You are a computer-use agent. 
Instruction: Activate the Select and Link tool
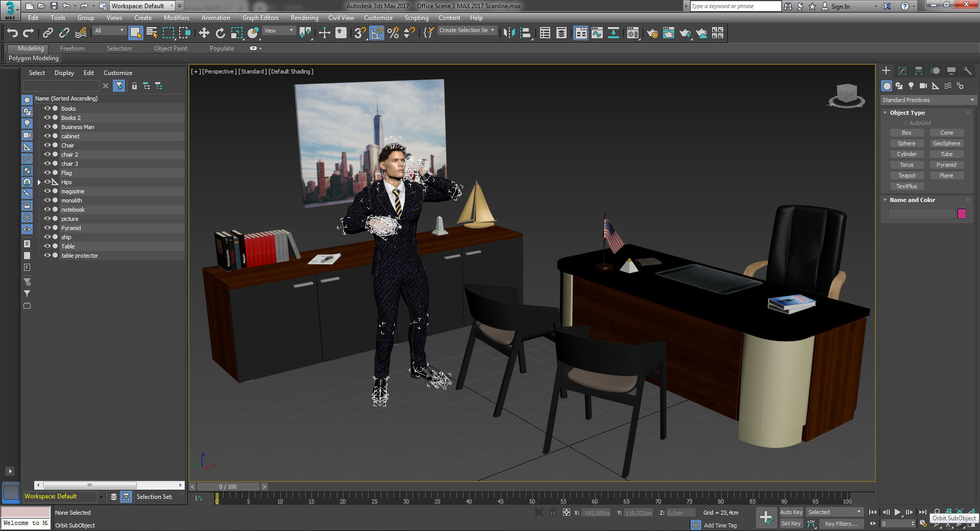tap(47, 33)
